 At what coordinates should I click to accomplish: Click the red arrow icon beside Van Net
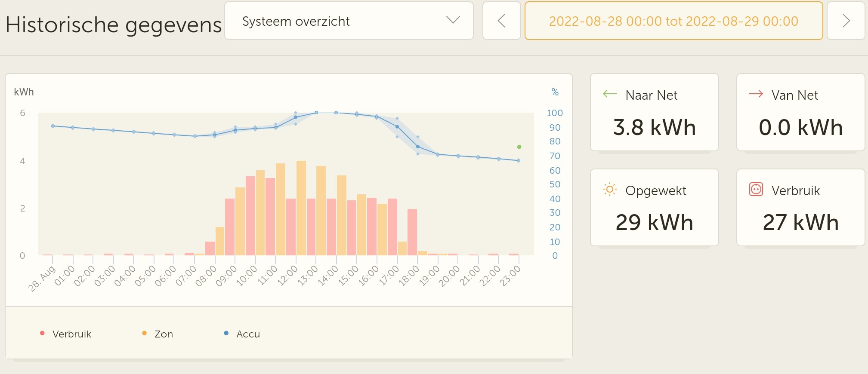coord(756,94)
